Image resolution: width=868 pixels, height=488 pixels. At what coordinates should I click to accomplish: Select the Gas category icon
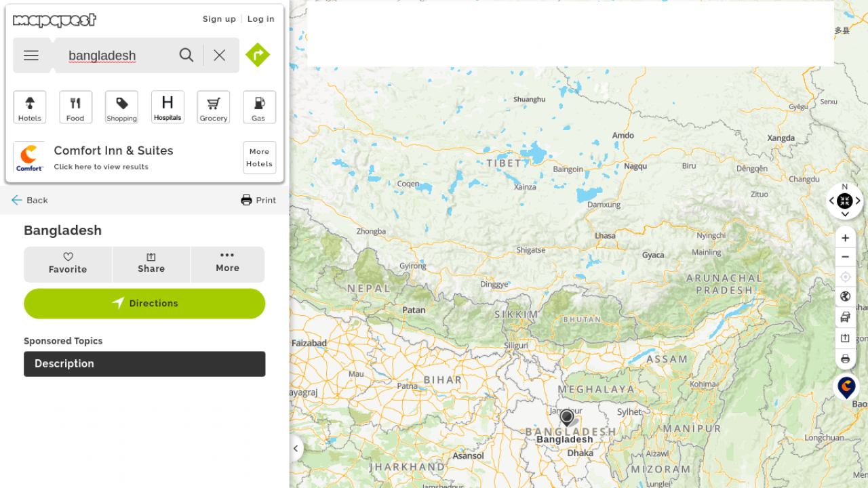tap(259, 107)
